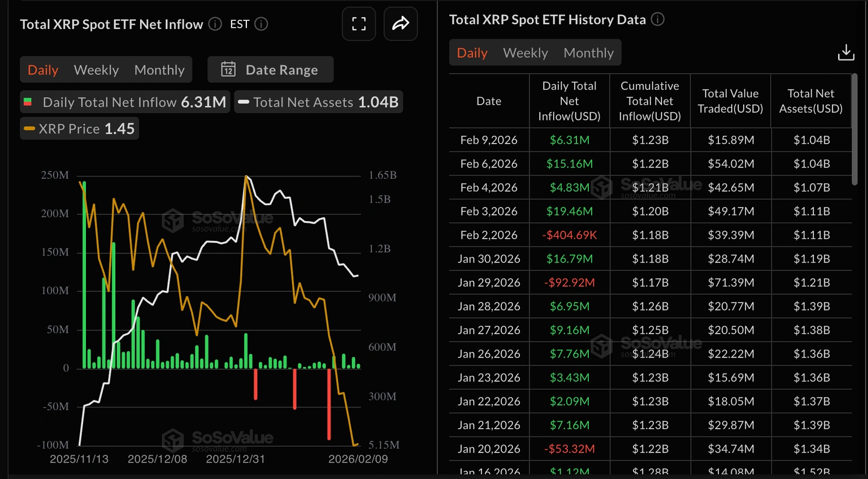Click the Feb 9,2026 inflow value $6.31M
The height and width of the screenshot is (479, 868).
coord(569,140)
